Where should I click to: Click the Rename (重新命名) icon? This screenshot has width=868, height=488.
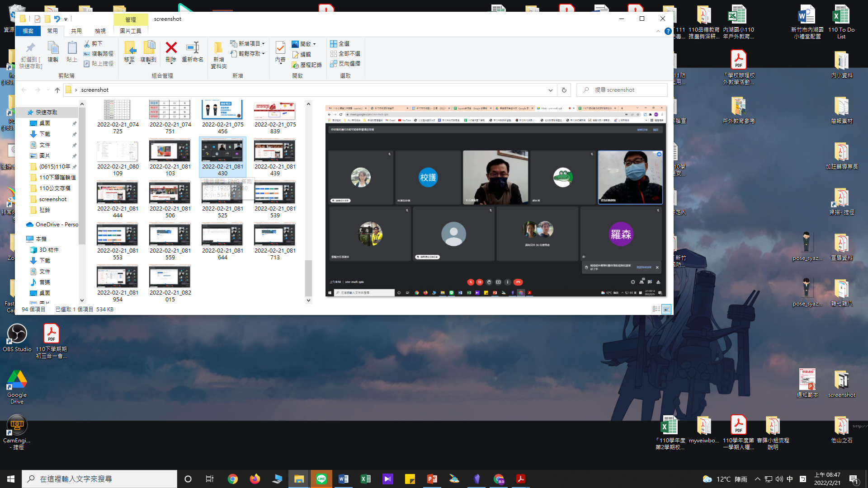193,48
